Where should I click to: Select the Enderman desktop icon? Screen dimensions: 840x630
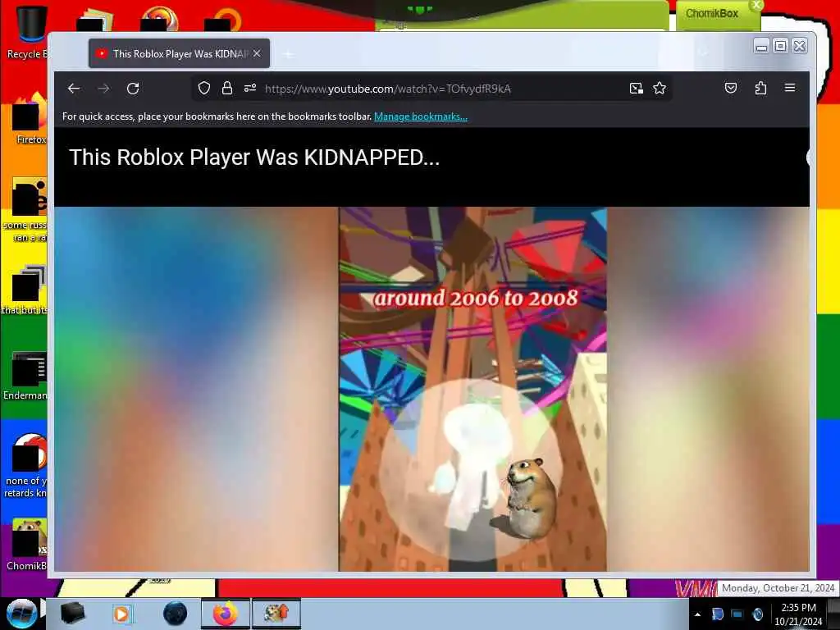(x=25, y=376)
